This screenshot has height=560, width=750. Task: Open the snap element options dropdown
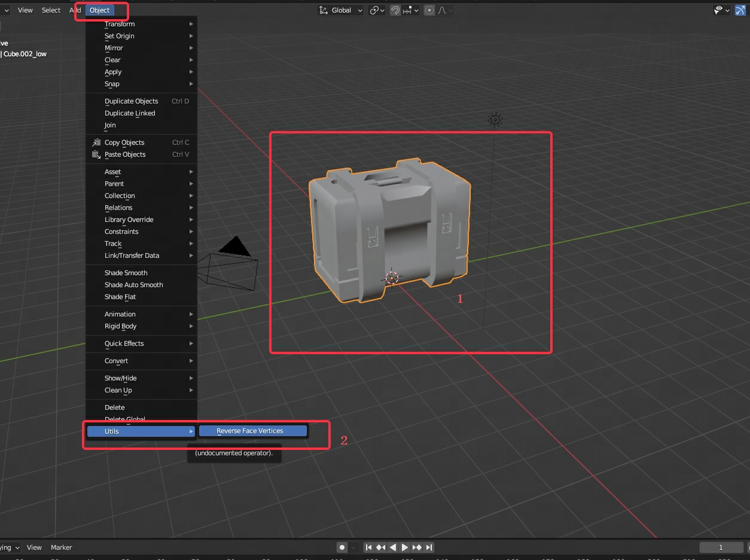pos(411,10)
